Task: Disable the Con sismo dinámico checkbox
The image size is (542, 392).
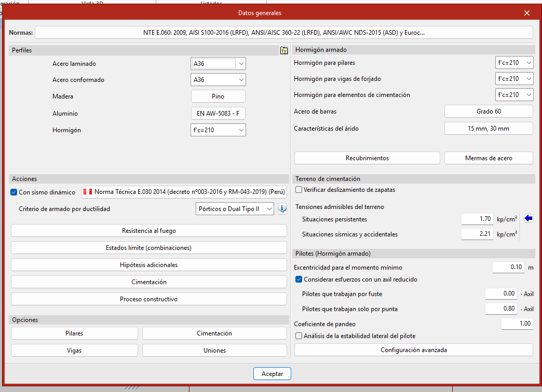Action: 14,192
